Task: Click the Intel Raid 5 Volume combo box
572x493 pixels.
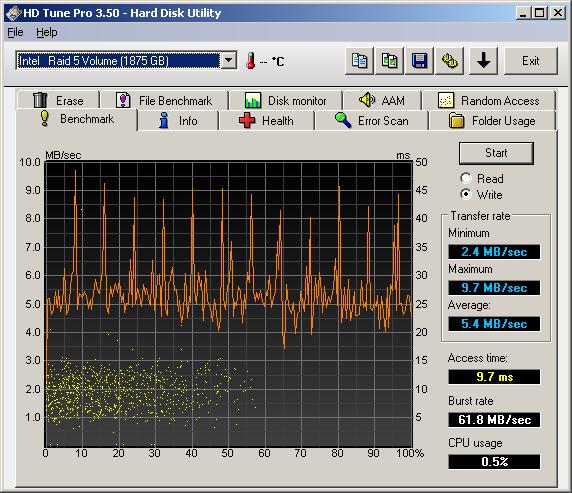Action: click(x=126, y=61)
